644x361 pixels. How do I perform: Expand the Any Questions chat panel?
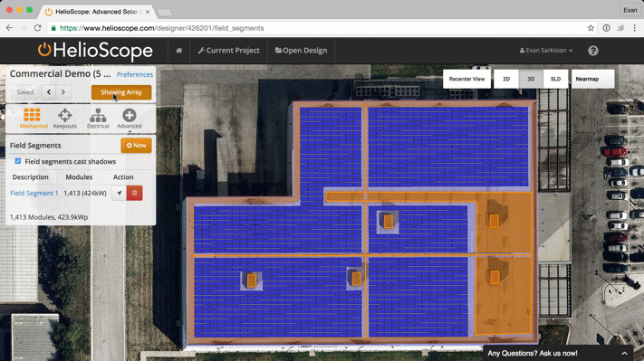624,353
